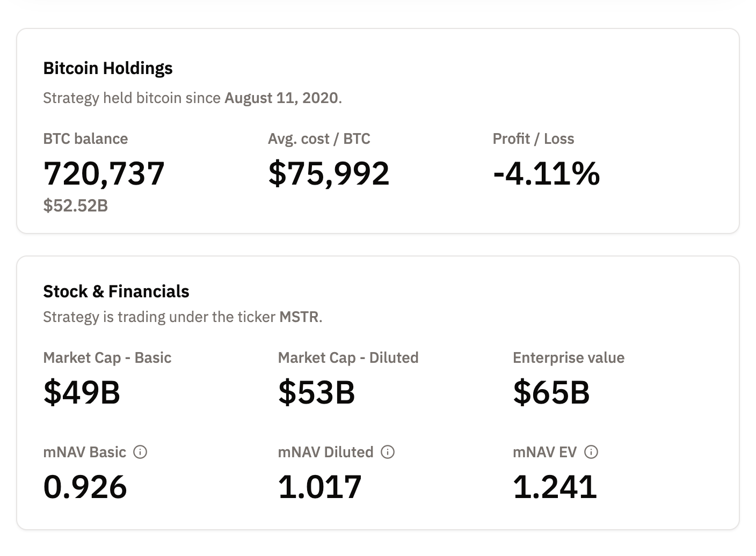Click the mNAV EV info icon
756x556 pixels.
(591, 452)
